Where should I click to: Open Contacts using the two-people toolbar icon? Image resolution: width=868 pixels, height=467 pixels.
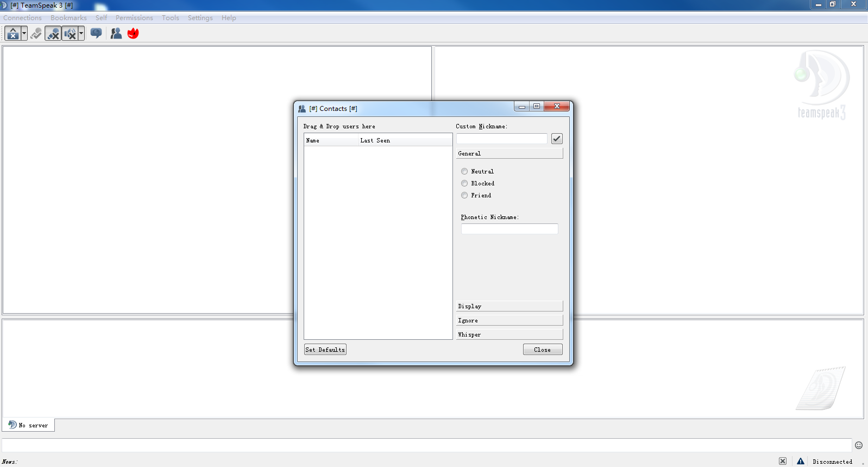click(116, 34)
